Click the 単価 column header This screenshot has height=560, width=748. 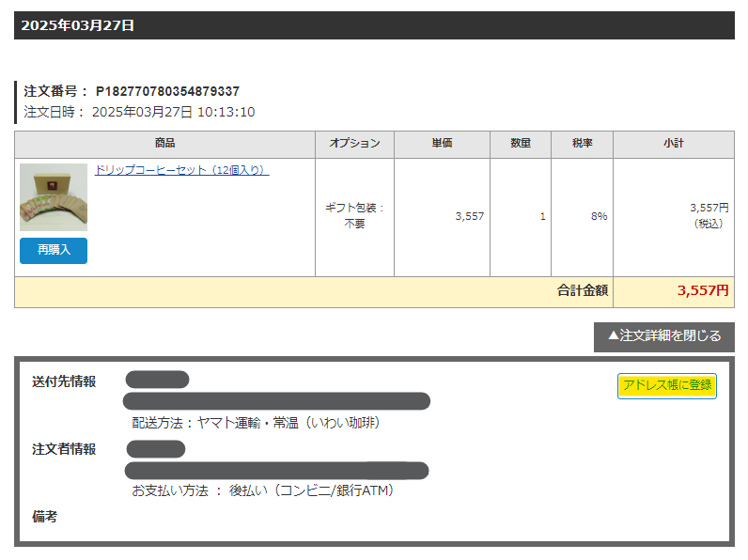(x=442, y=144)
